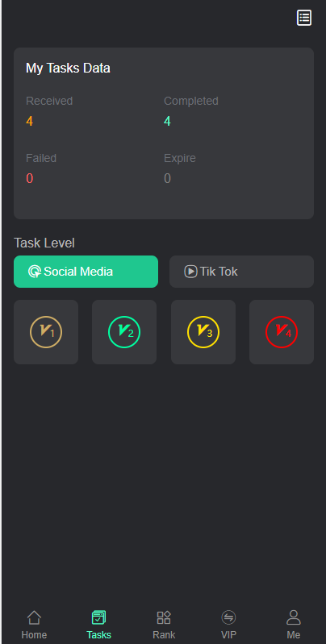This screenshot has width=326, height=644.
Task: Open the task list icon at top right
Action: point(304,18)
